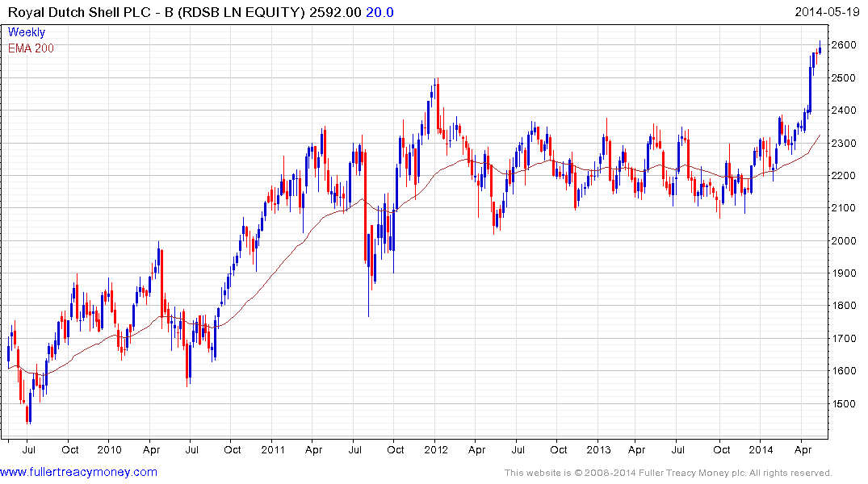Click the '2012' year label on time axis
Image resolution: width=868 pixels, height=484 pixels.
coord(436,449)
